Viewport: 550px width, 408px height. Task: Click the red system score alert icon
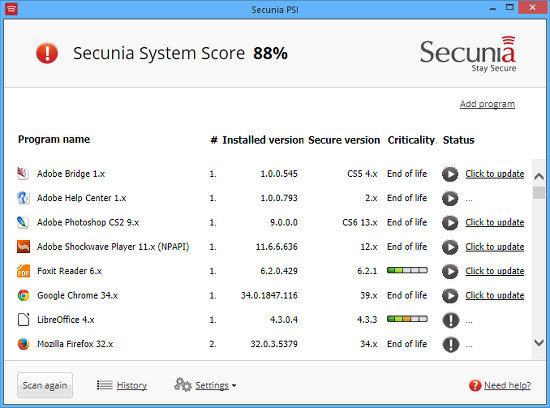coord(47,53)
